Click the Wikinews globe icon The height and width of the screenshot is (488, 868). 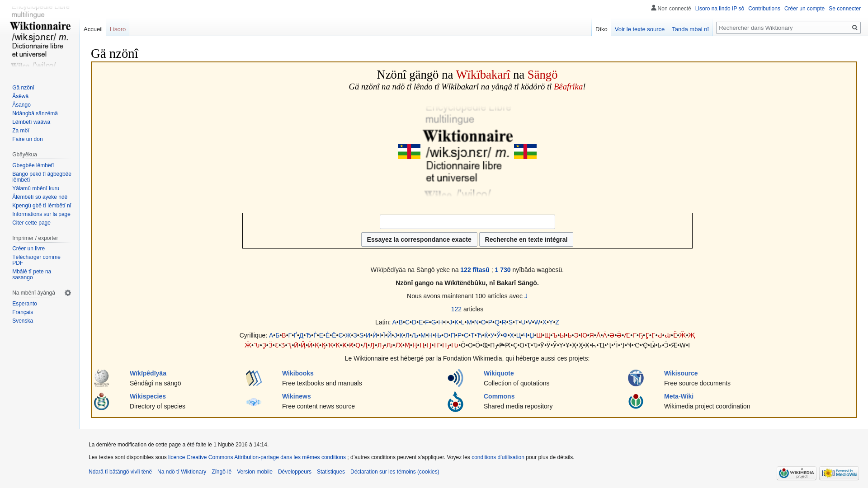point(254,402)
